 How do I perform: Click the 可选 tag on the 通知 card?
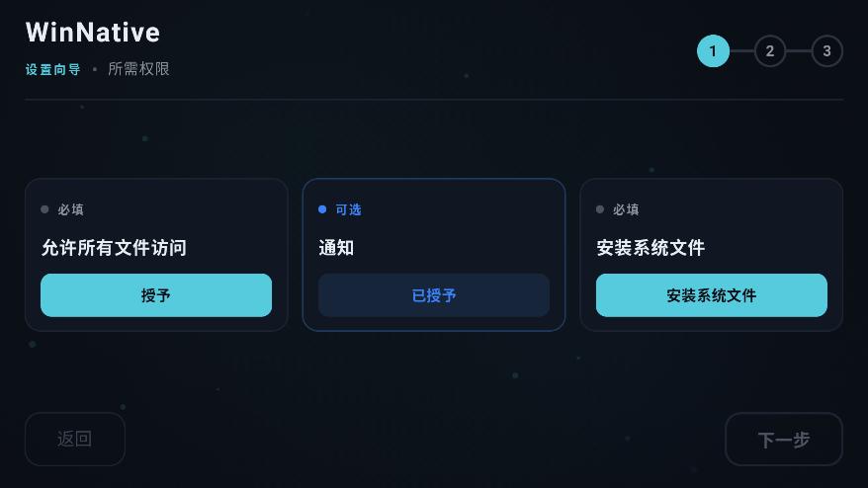(x=348, y=209)
